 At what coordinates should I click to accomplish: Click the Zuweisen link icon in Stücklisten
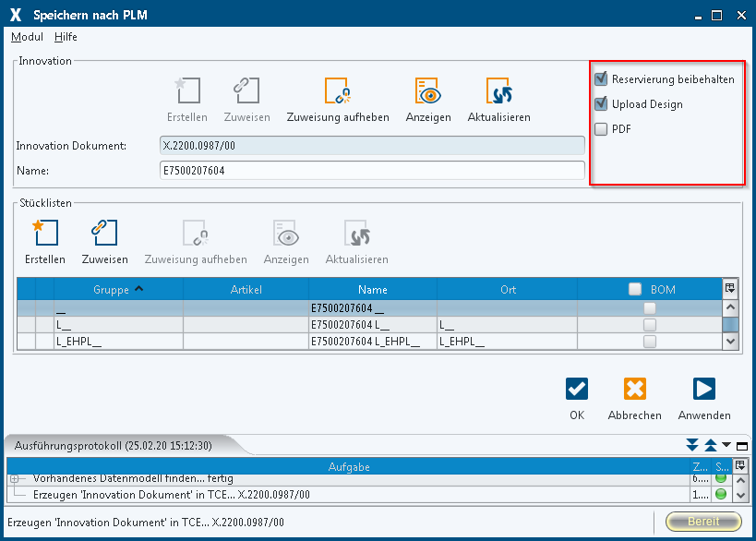pyautogui.click(x=104, y=234)
